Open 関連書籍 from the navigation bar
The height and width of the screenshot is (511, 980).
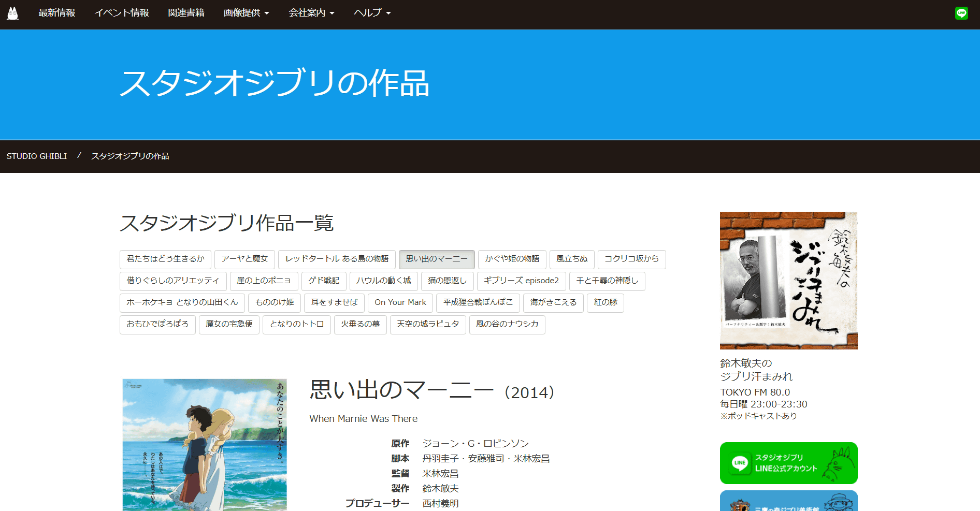click(x=186, y=13)
